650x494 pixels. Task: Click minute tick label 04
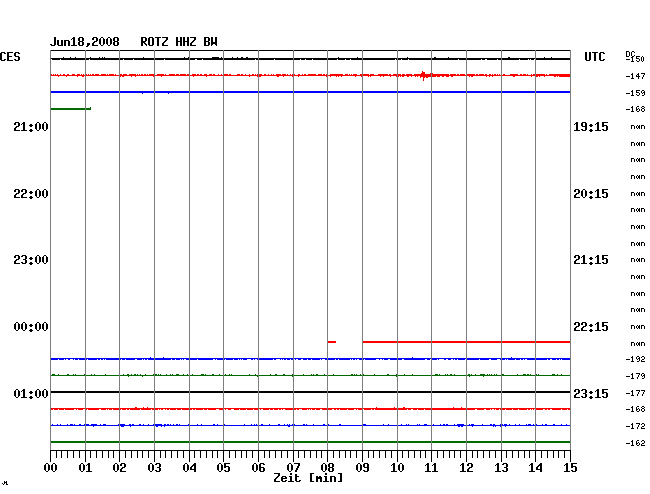pos(189,468)
